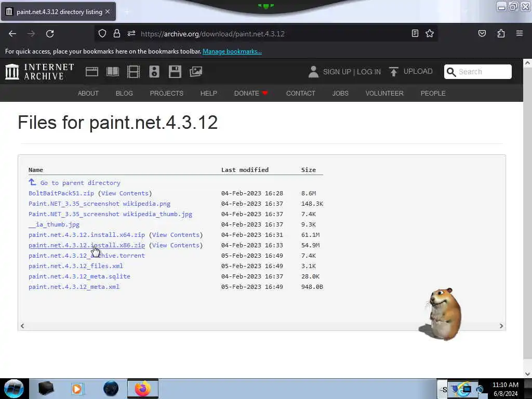Click the Manage bookmarks link

tap(232, 51)
